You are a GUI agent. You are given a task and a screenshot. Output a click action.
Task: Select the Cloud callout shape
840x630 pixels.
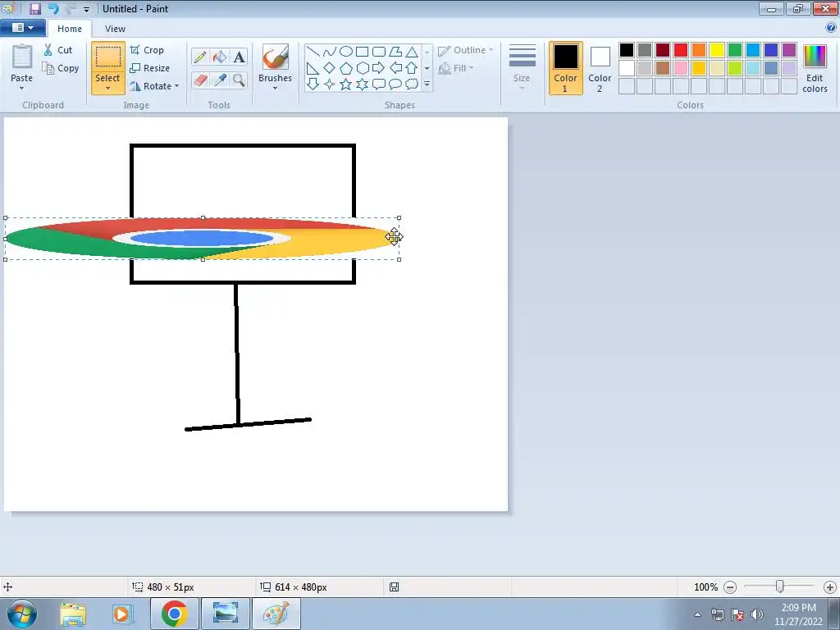tap(412, 84)
